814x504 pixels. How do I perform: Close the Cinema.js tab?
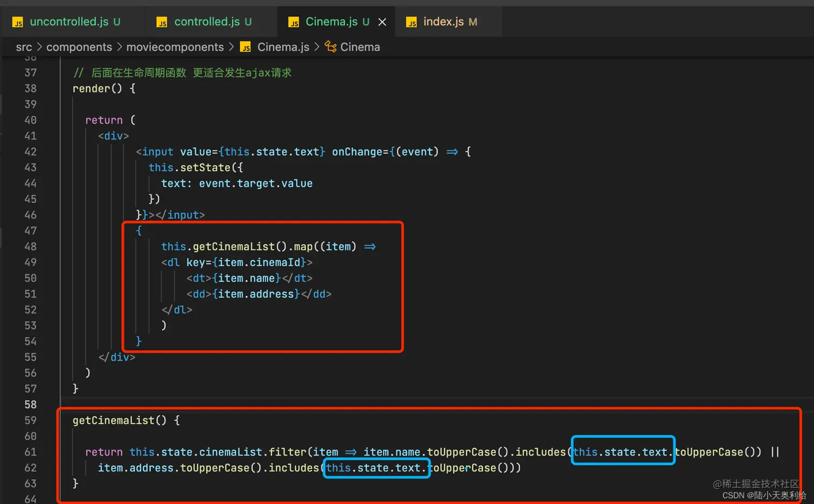[382, 22]
